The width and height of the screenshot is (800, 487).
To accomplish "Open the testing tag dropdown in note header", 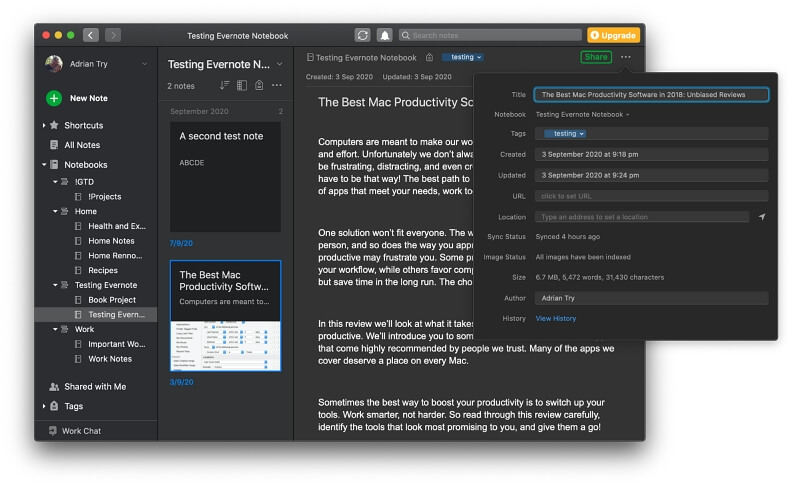I will coord(479,57).
